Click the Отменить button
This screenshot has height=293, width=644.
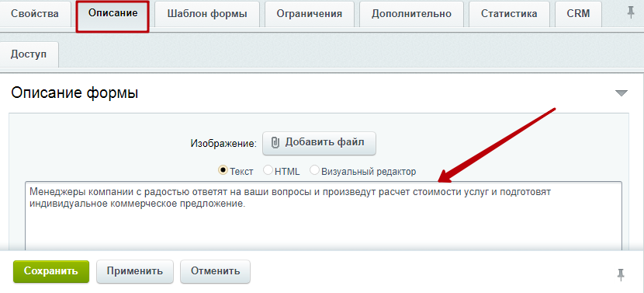point(215,271)
